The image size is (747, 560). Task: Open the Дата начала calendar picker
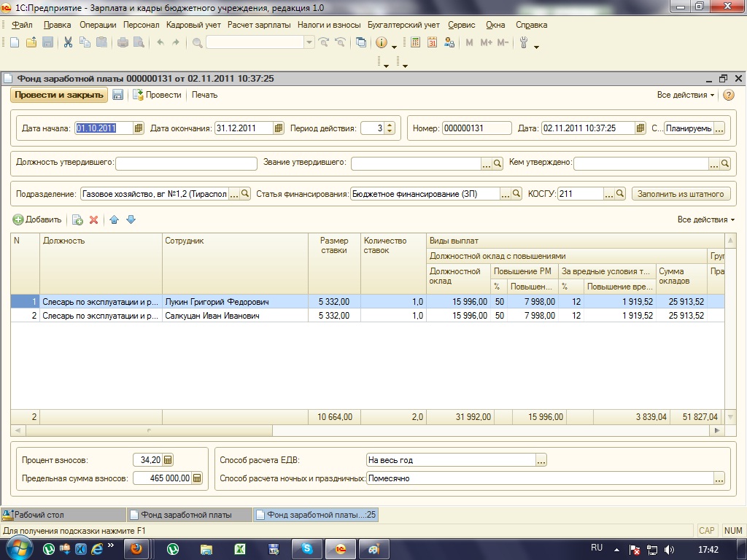(138, 128)
